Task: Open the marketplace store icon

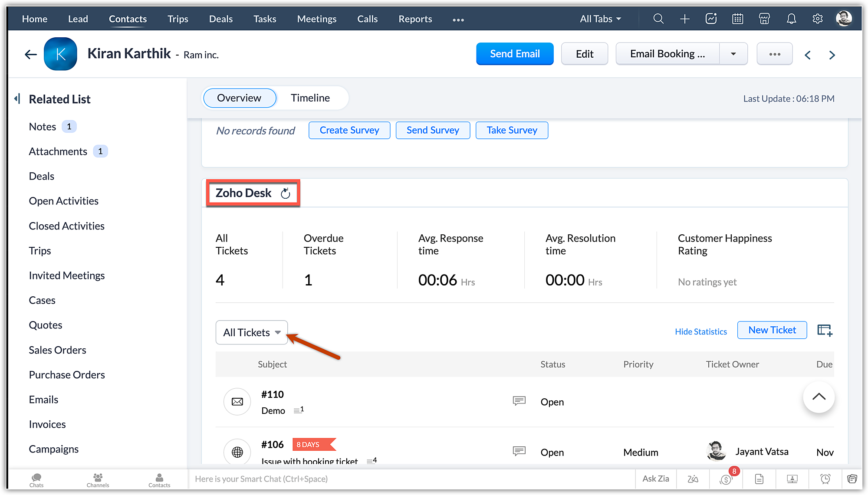Action: [764, 19]
